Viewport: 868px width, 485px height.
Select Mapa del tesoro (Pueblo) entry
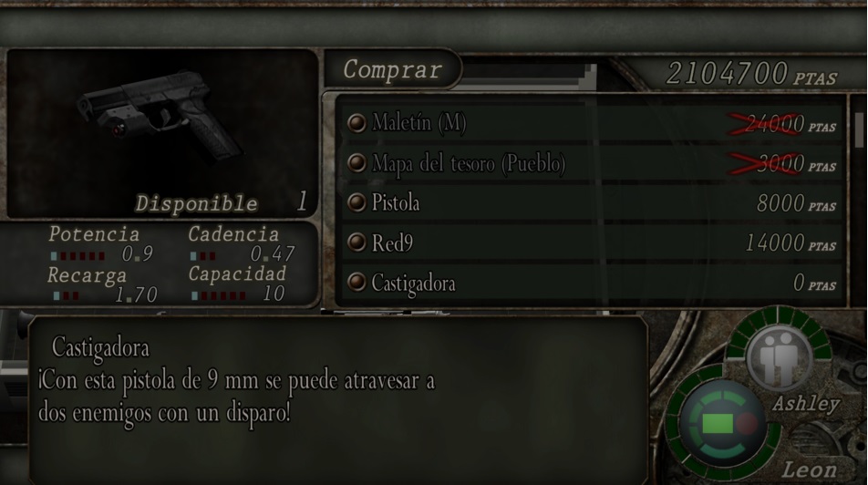coord(591,163)
